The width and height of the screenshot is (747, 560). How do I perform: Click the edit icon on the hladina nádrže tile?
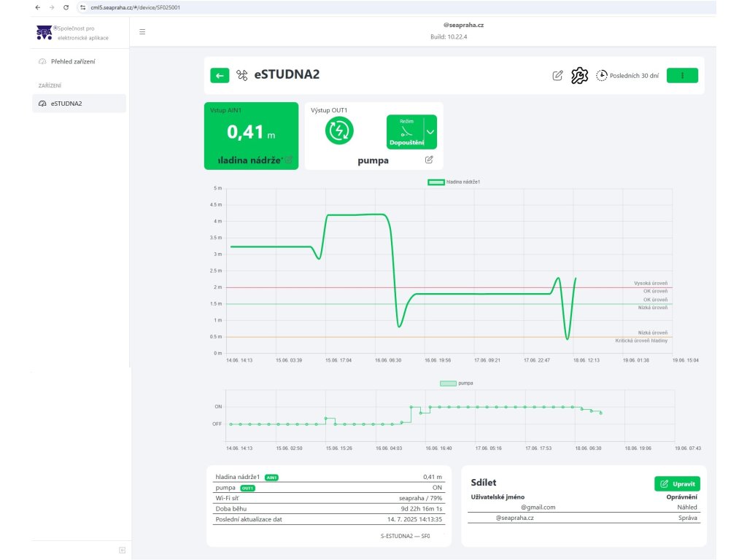[289, 159]
